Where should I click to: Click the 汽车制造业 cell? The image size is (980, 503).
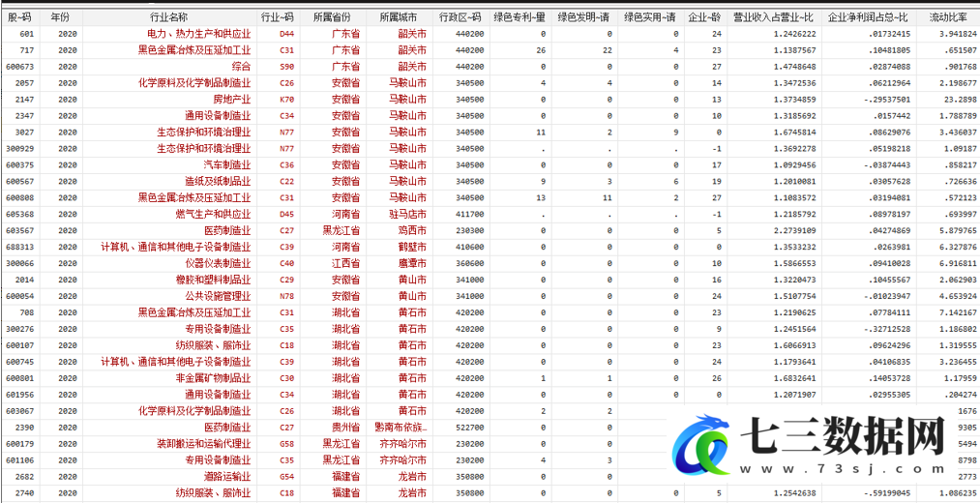point(227,165)
